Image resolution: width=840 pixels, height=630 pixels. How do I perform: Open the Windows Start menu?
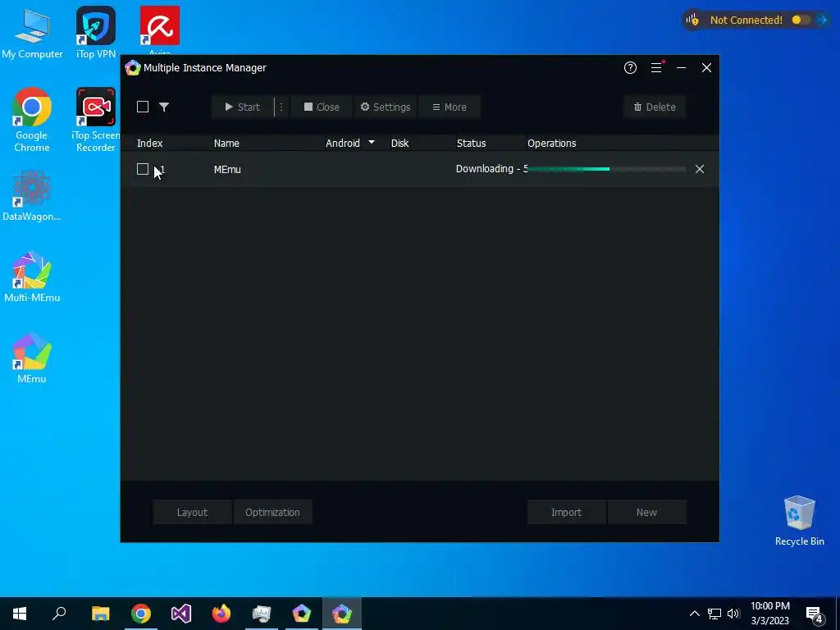pyautogui.click(x=20, y=614)
